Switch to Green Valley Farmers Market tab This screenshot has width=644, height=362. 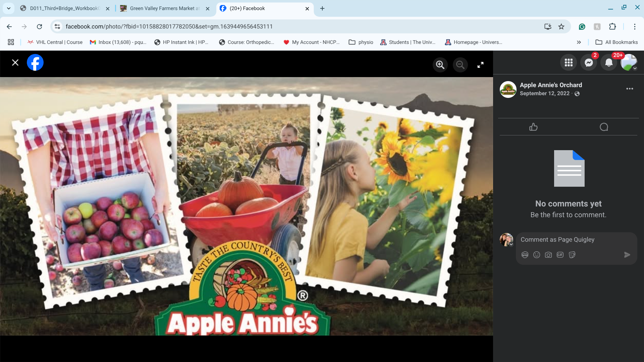pos(164,8)
